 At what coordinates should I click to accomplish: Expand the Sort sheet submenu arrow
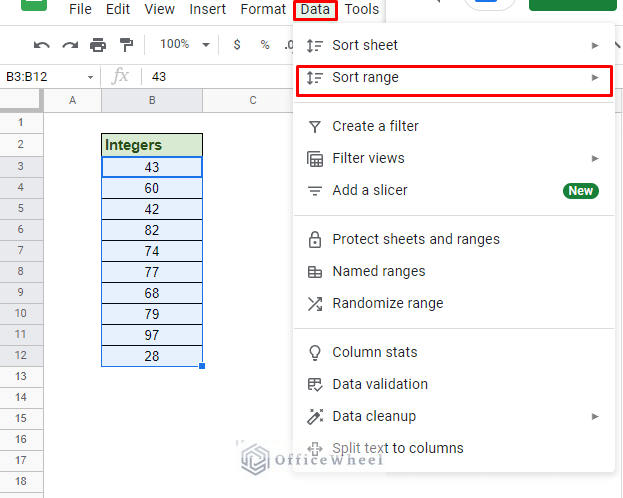[x=595, y=46]
